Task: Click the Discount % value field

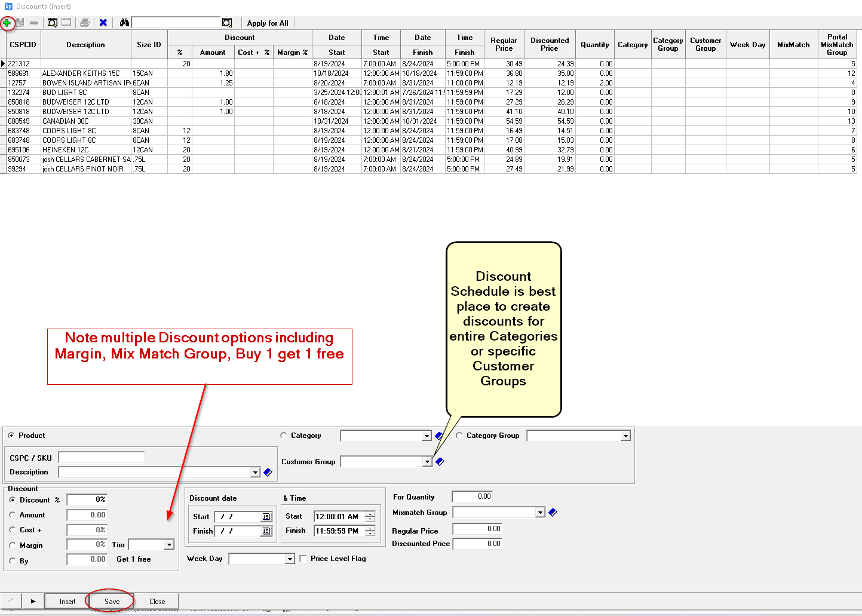Action: click(x=87, y=499)
